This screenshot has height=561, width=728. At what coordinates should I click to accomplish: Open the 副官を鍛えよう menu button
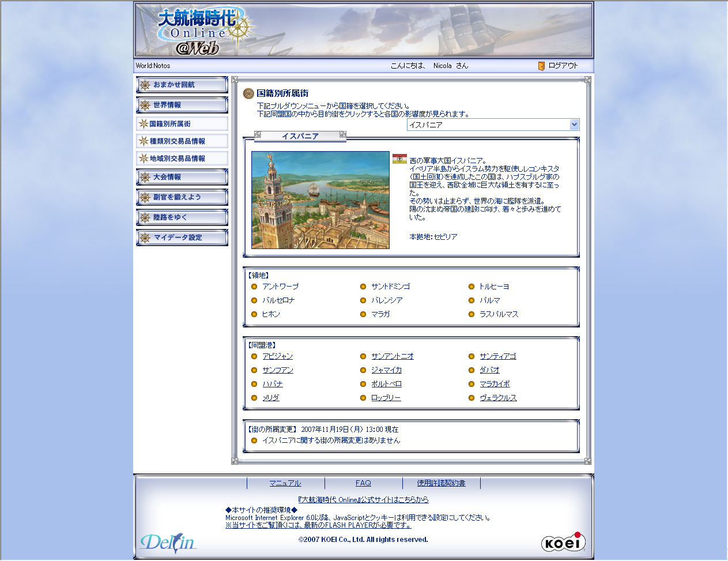coord(182,197)
